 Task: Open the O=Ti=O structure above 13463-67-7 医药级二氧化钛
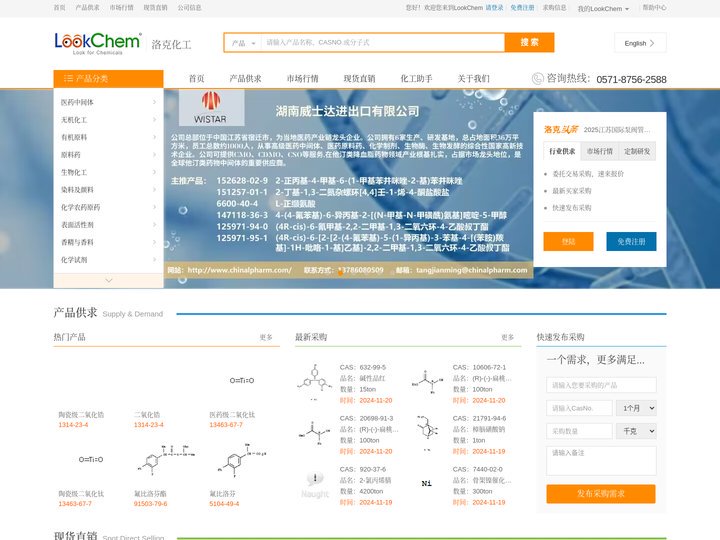click(x=242, y=381)
